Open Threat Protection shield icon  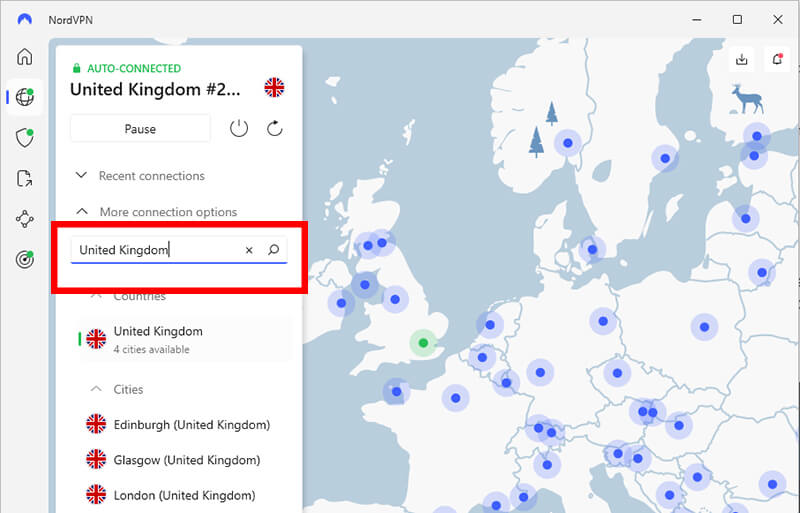[24, 137]
